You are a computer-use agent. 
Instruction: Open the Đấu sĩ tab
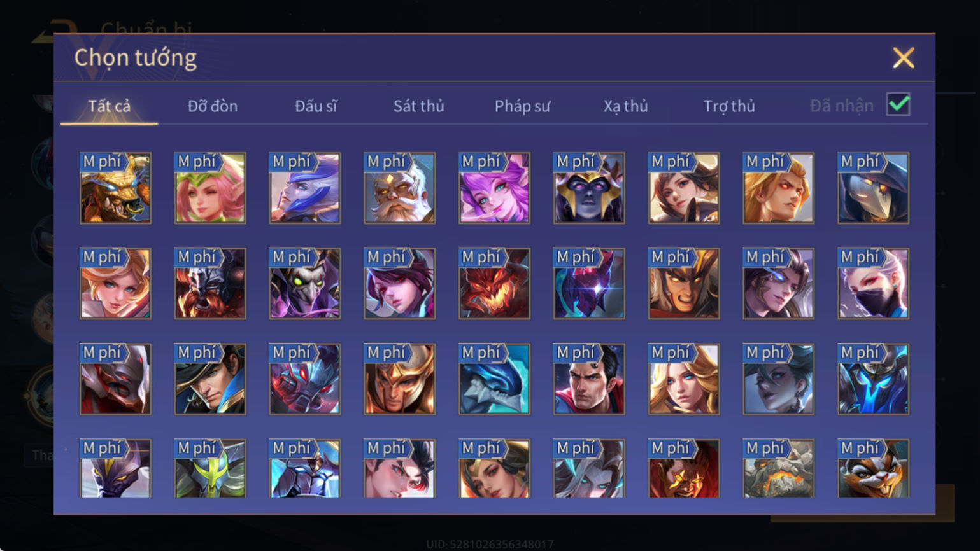[316, 106]
